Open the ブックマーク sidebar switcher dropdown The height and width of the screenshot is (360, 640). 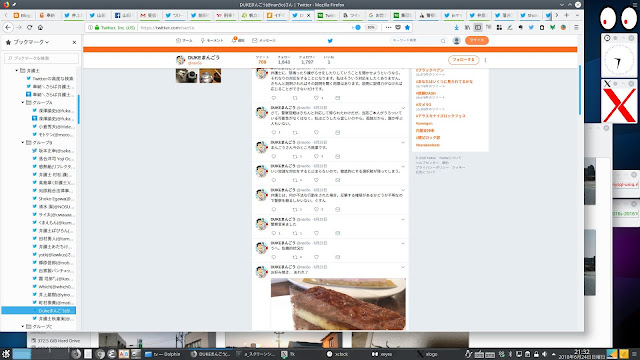(31, 42)
